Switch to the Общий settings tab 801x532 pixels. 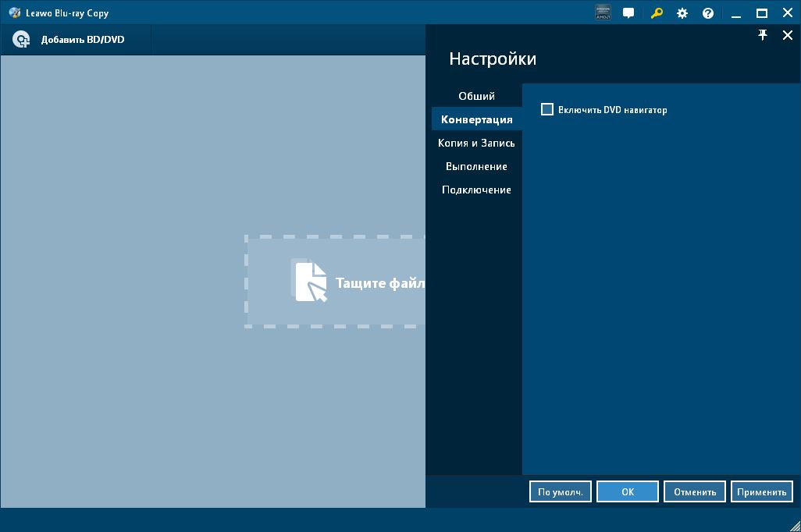pyautogui.click(x=476, y=96)
